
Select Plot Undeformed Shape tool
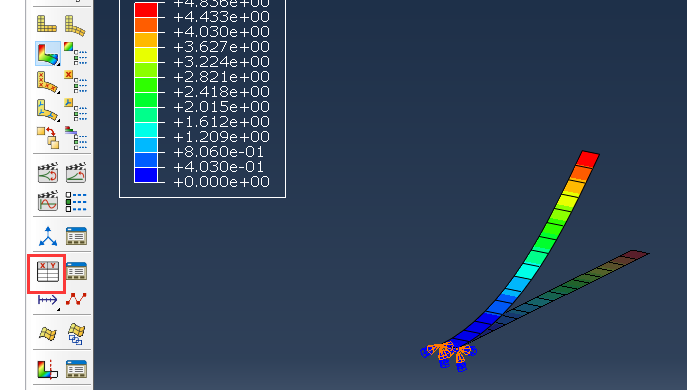pyautogui.click(x=47, y=24)
